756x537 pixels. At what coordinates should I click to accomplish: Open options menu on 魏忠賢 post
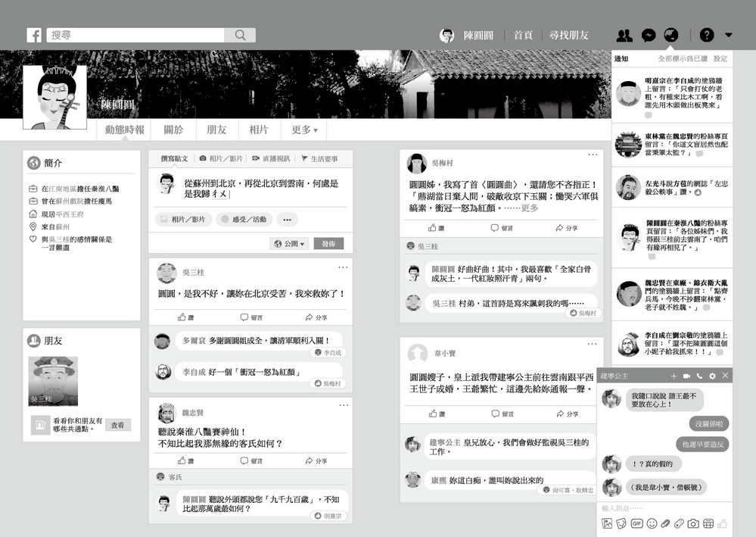344,404
